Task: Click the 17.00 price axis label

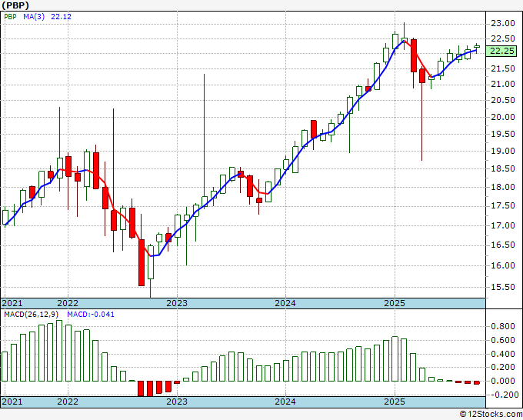Action: pos(503,226)
